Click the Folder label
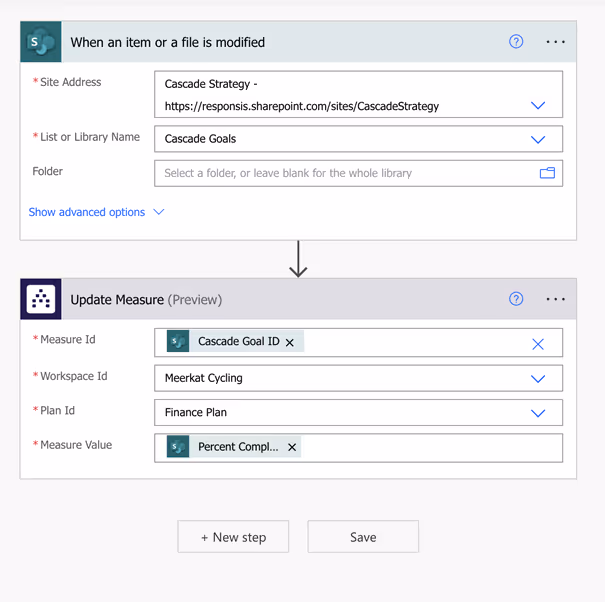 coord(47,171)
